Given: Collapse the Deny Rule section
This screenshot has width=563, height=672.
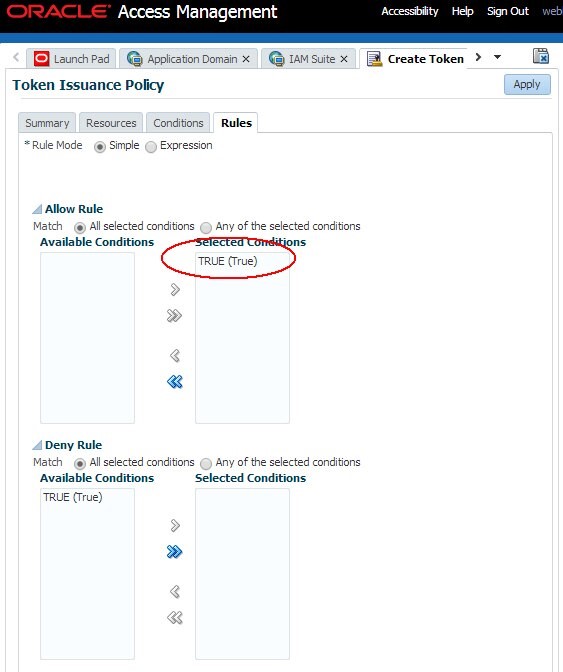Looking at the screenshot, I should (37, 445).
